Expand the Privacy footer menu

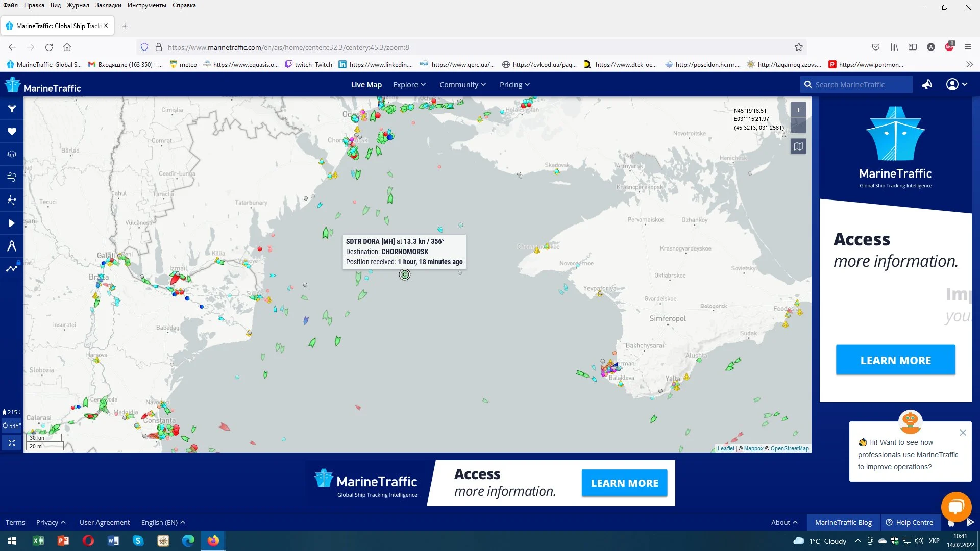pos(51,522)
